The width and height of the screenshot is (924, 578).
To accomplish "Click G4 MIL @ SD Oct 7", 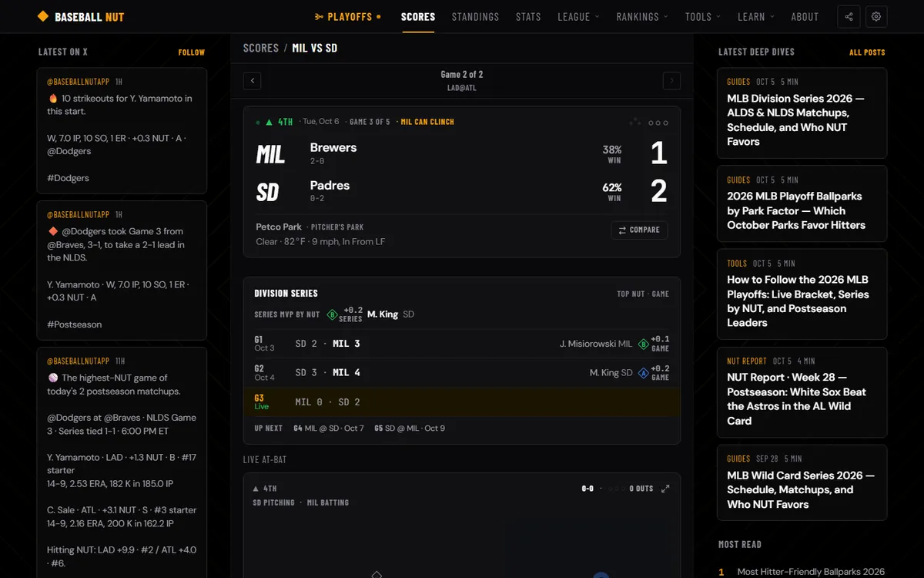I will (x=329, y=428).
